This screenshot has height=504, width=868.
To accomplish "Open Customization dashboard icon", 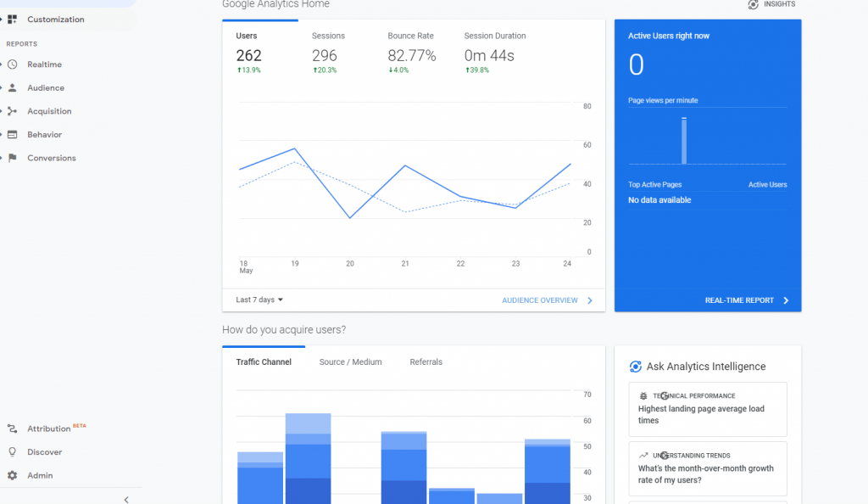I will point(12,20).
